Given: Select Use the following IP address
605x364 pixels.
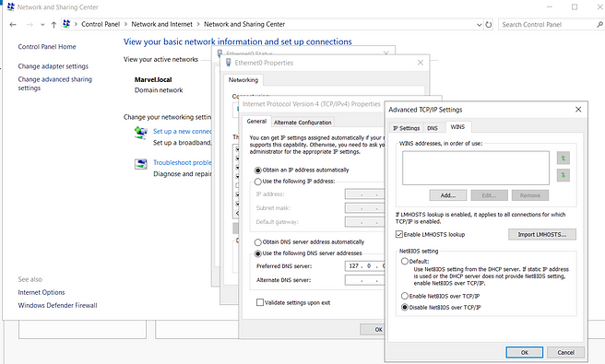Looking at the screenshot, I should point(257,182).
